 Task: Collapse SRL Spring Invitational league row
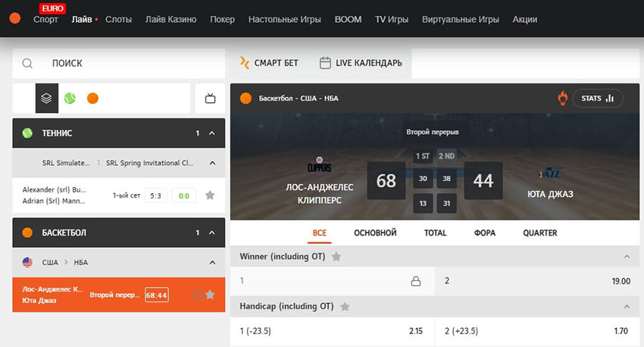click(x=212, y=163)
